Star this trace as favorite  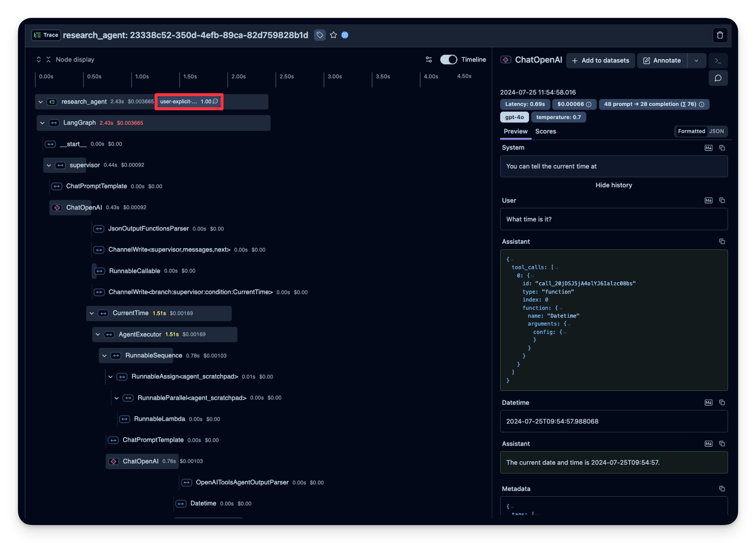333,35
